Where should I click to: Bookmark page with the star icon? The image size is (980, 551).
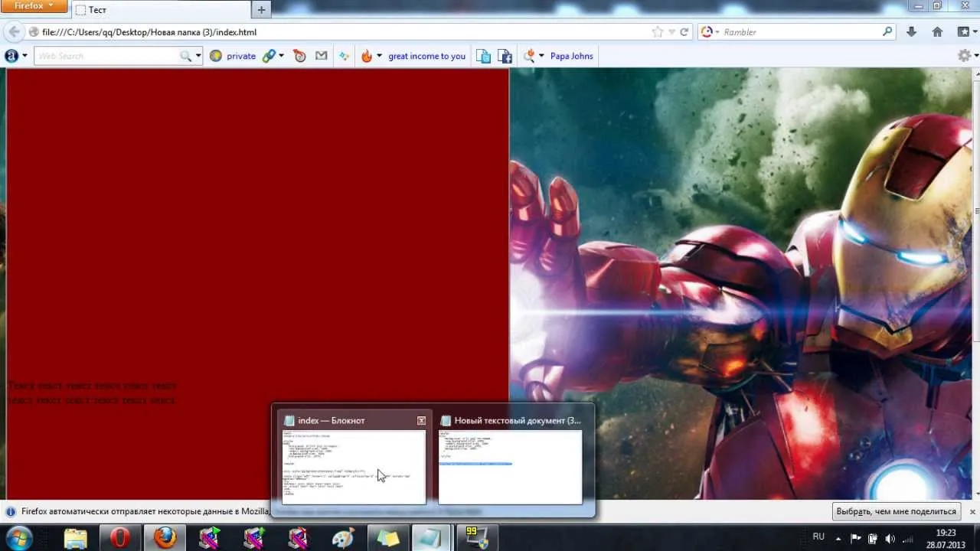657,32
